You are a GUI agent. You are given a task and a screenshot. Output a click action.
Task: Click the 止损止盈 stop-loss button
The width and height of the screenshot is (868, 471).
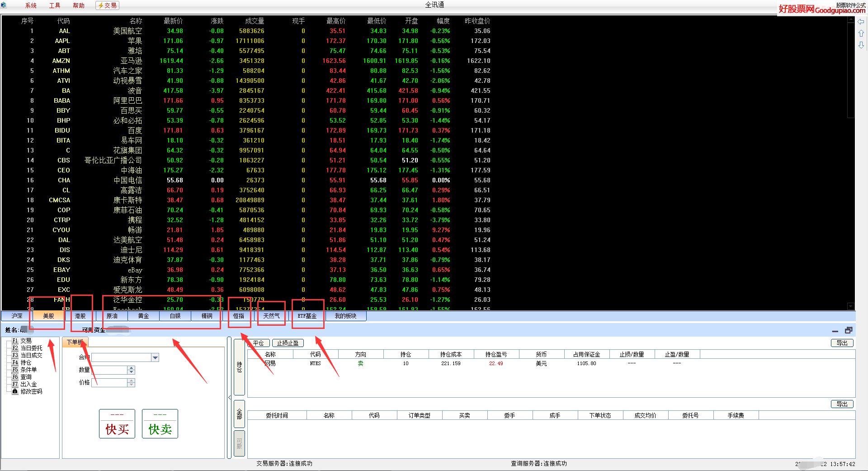[288, 343]
